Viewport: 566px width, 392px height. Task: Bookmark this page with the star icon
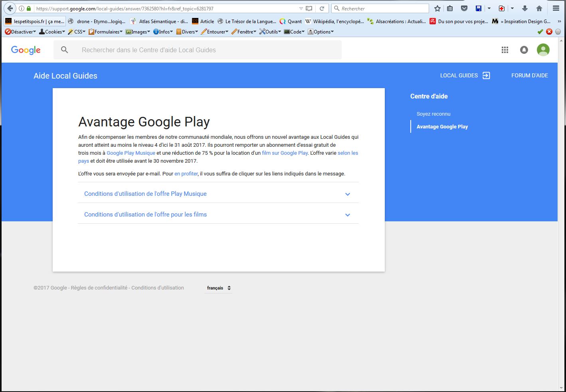[x=437, y=8]
